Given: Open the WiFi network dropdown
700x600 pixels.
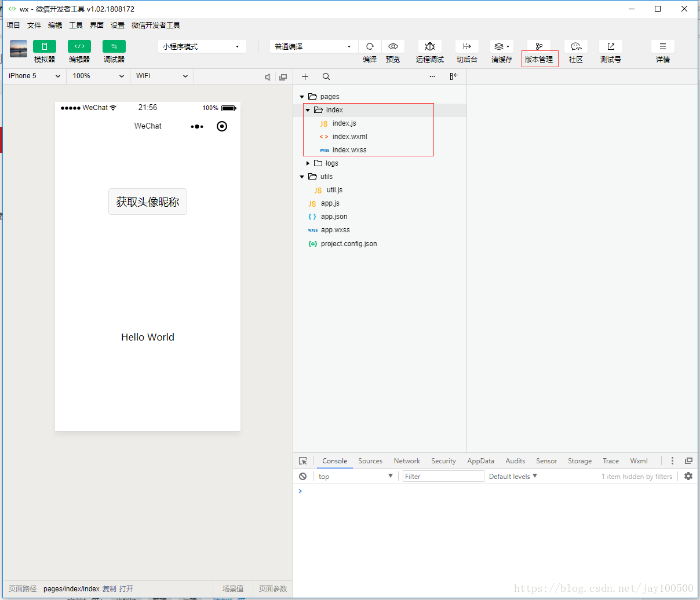Looking at the screenshot, I should 162,76.
